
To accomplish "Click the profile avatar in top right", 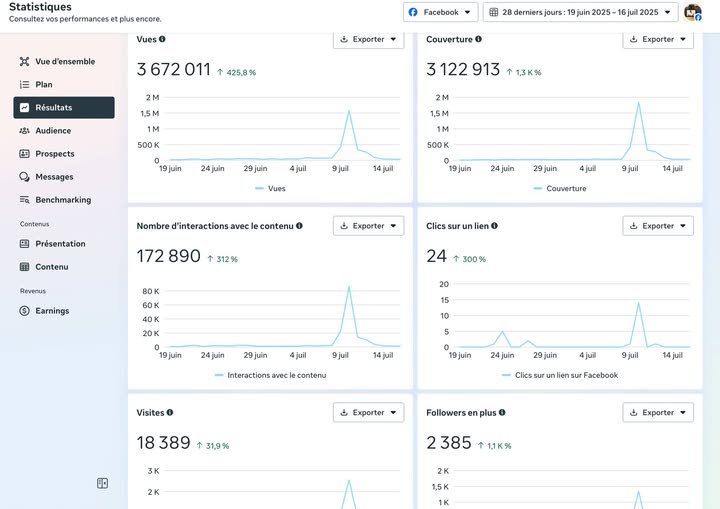I will pyautogui.click(x=692, y=12).
